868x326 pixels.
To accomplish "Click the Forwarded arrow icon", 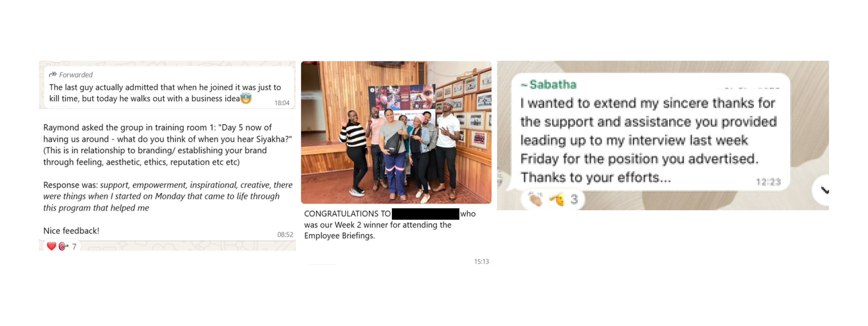I will pos(53,74).
